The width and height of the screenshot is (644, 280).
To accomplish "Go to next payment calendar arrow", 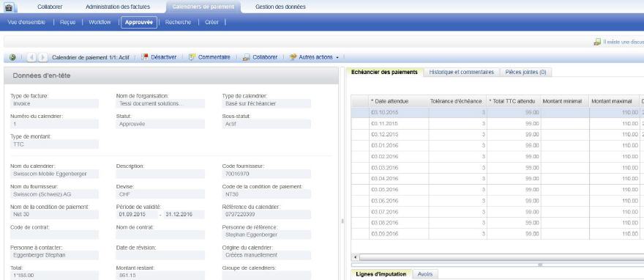I will (x=42, y=58).
